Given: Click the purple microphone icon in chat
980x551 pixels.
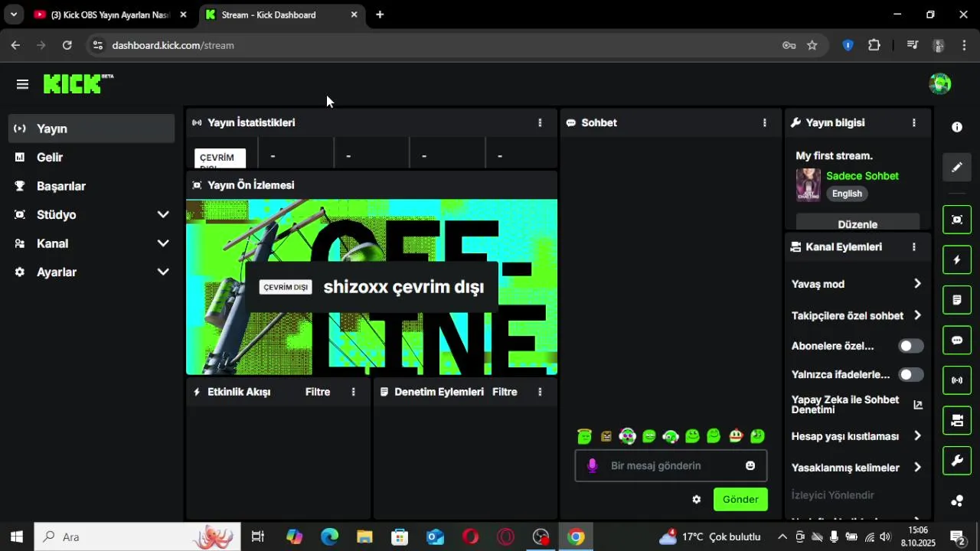Looking at the screenshot, I should coord(592,465).
